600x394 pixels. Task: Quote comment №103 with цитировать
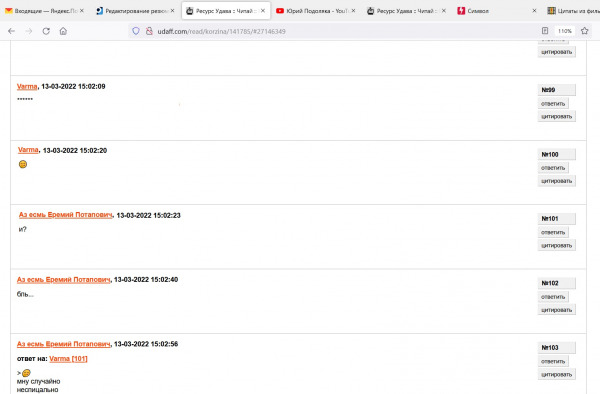(556, 374)
